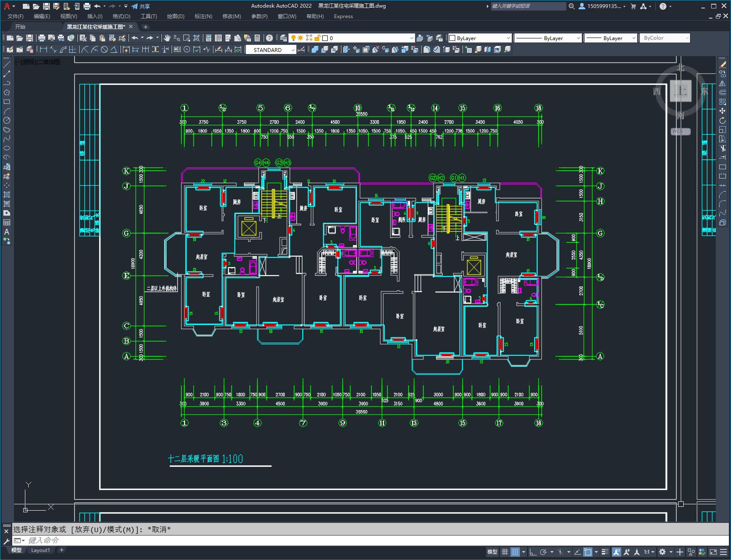Toggle Object Snap in status bar
The image size is (731, 560).
coord(588,552)
